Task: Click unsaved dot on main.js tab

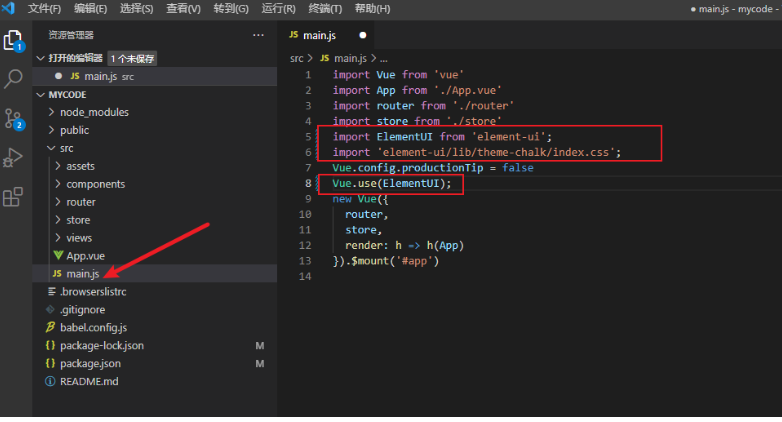Action: pos(363,35)
